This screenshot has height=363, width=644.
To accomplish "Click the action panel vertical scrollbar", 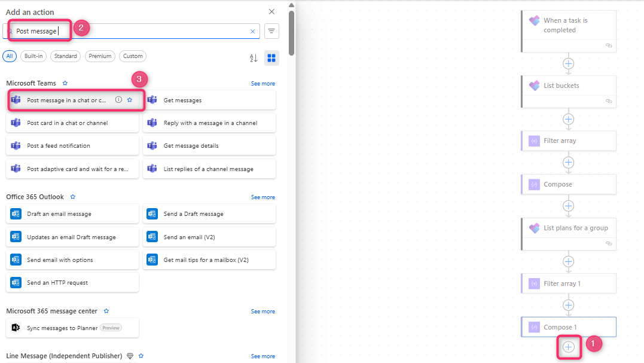I will click(x=292, y=33).
